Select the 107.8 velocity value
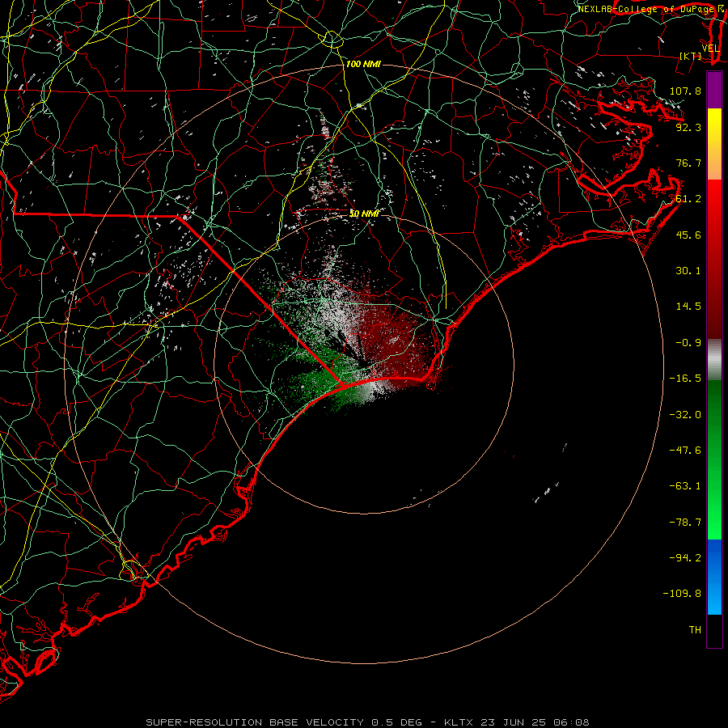728x728 pixels. [685, 91]
